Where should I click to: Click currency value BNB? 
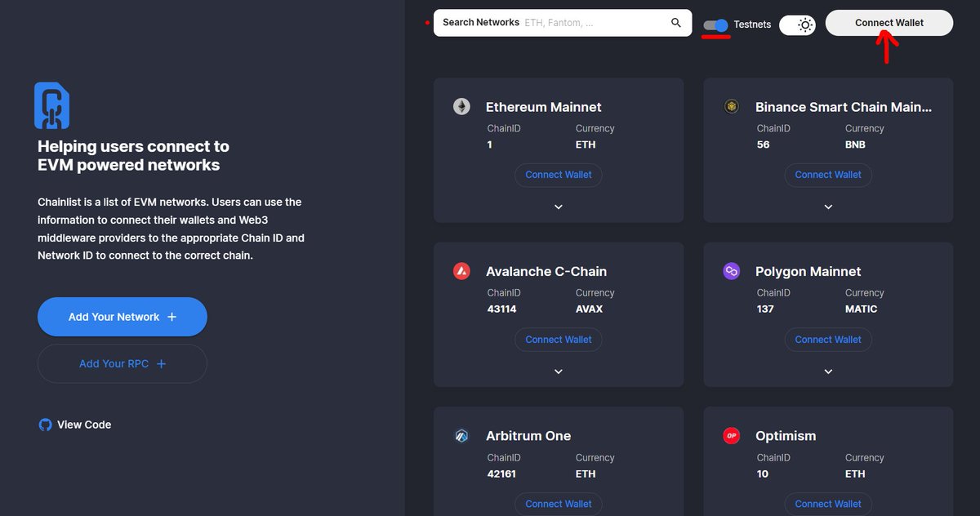click(x=855, y=145)
